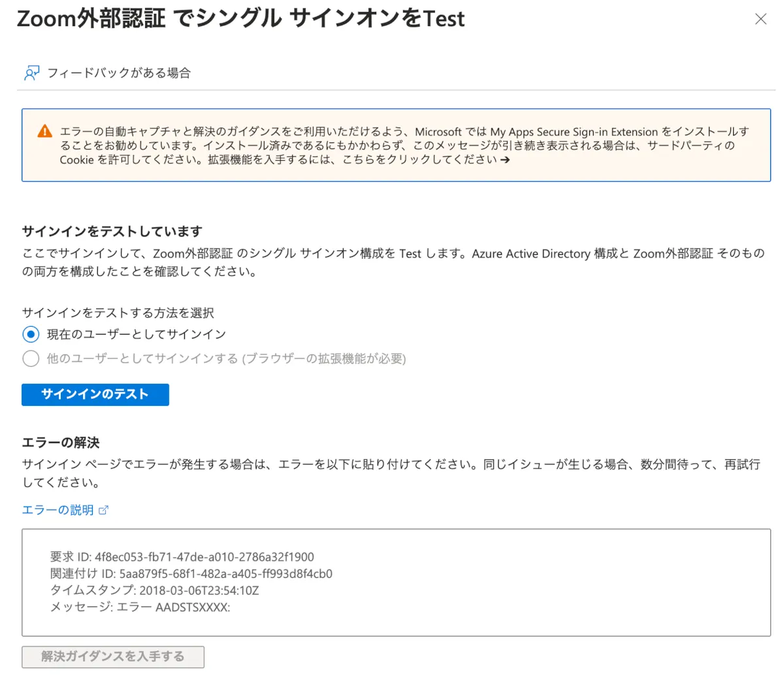Screen dimensions: 784x683
Task: Open the エラーの説明 link
Action: (x=57, y=510)
